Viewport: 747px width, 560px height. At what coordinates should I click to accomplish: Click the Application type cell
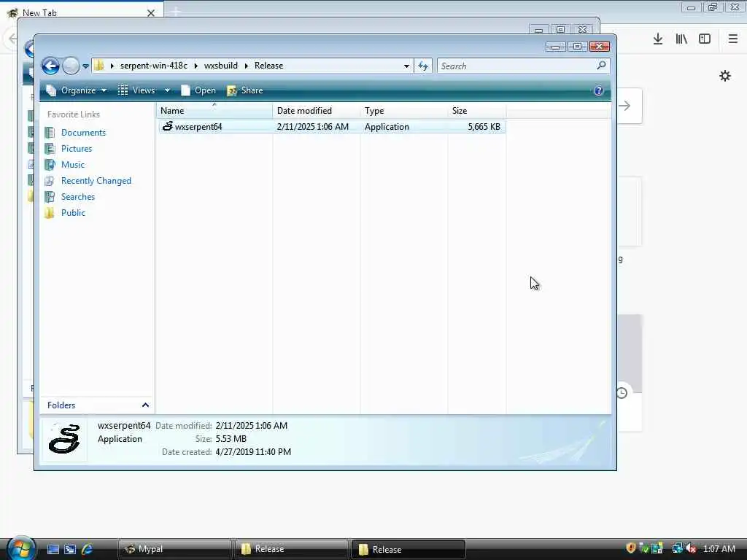tap(387, 127)
